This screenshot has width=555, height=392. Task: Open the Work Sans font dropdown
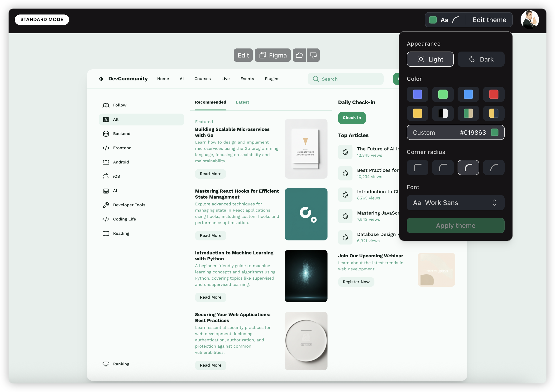coord(455,203)
